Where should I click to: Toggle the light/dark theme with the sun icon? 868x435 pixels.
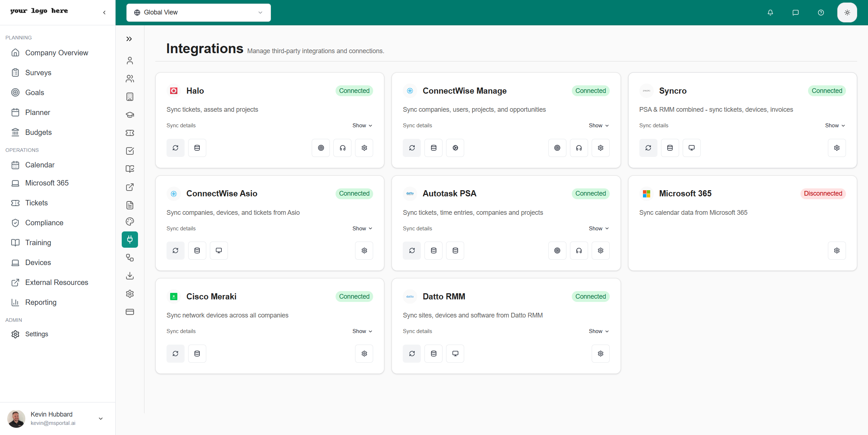(x=847, y=12)
